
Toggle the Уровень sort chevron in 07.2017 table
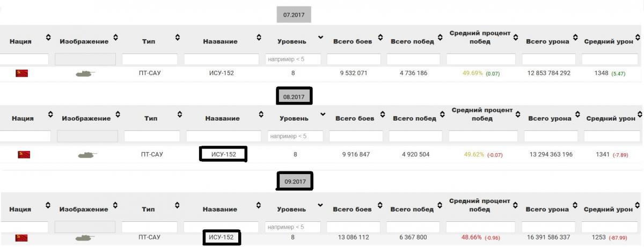[320, 38]
